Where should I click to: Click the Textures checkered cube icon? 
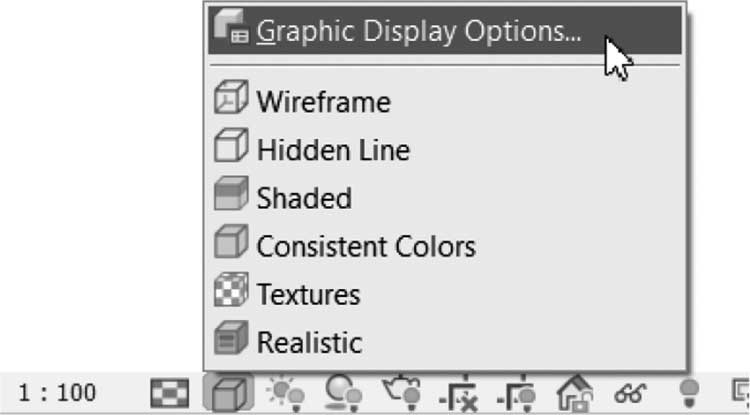point(231,290)
